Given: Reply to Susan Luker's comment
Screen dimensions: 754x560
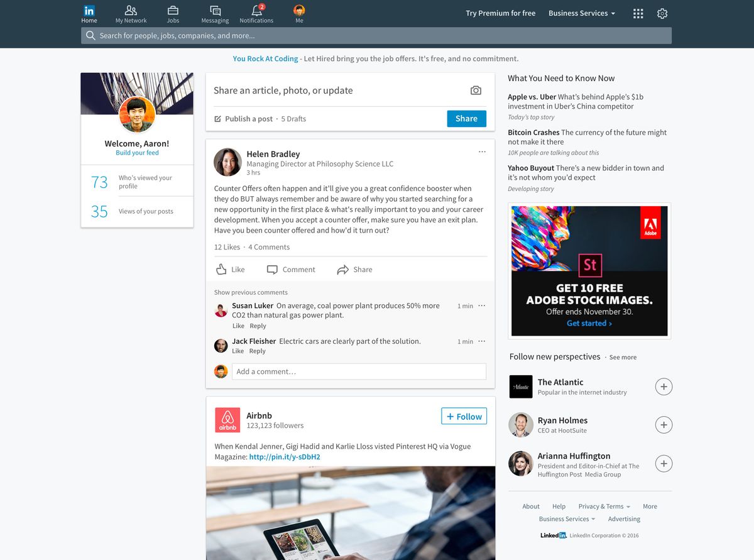Looking at the screenshot, I should 258,326.
